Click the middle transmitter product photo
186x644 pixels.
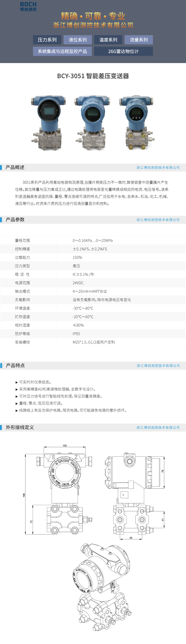coord(92,123)
